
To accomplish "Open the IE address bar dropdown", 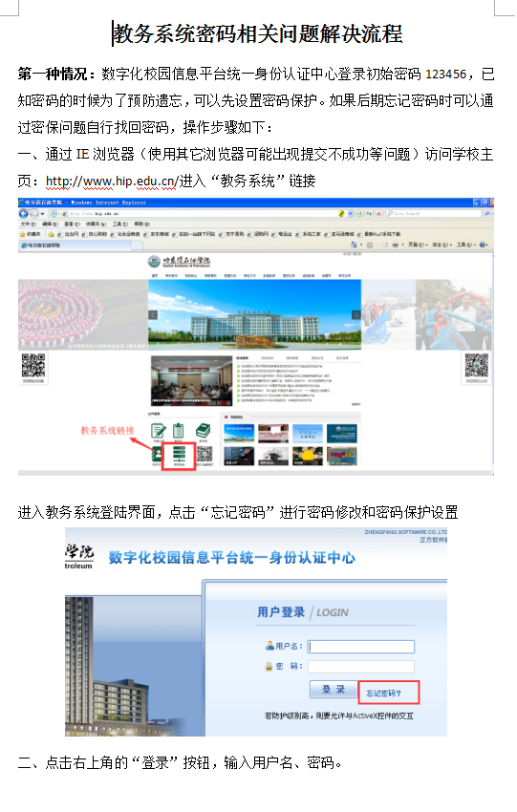I will click(x=351, y=213).
